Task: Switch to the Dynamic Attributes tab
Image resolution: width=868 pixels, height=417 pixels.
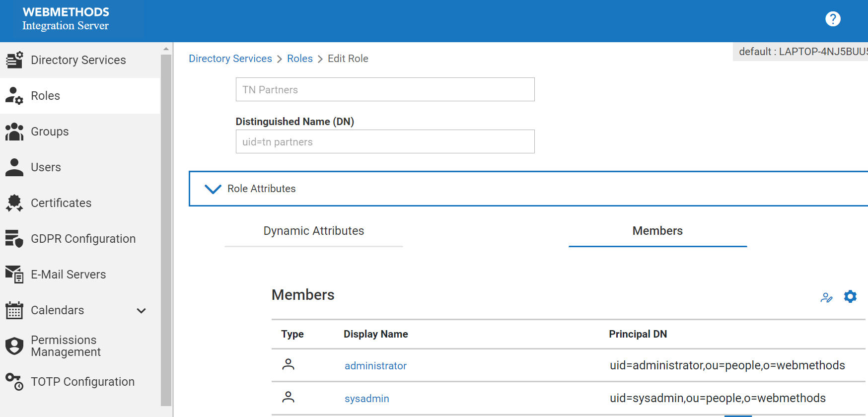Action: click(x=314, y=231)
